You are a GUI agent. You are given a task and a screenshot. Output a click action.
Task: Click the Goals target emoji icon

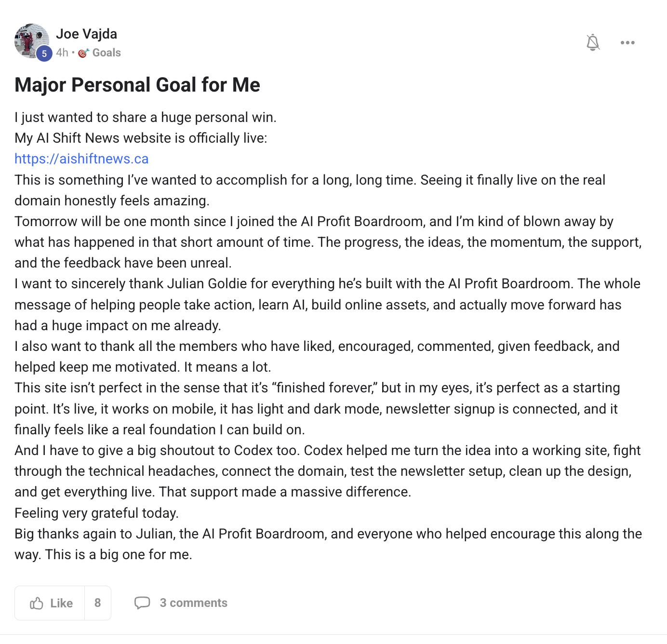[83, 53]
